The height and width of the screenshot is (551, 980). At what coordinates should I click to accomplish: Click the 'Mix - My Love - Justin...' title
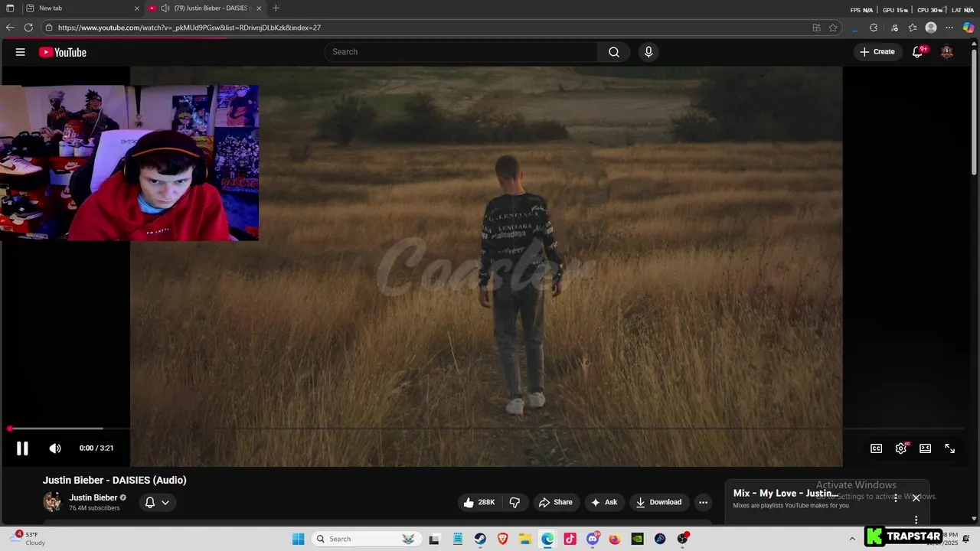click(786, 494)
